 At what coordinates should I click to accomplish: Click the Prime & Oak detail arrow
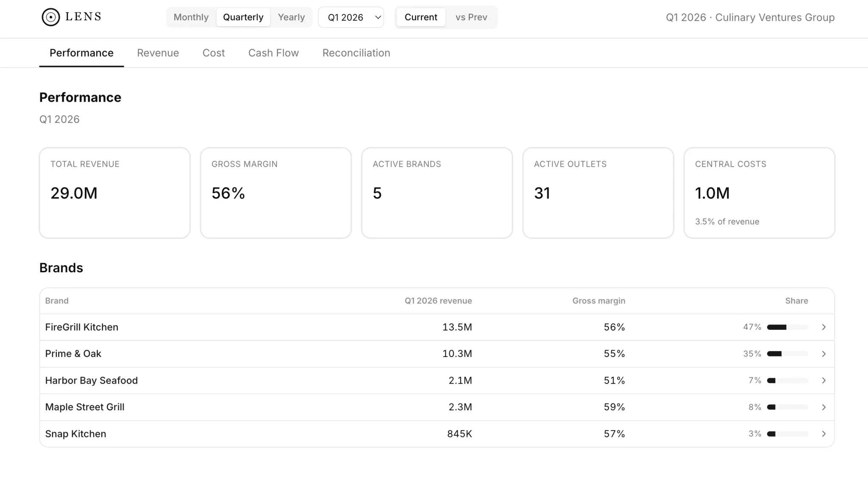pos(824,354)
